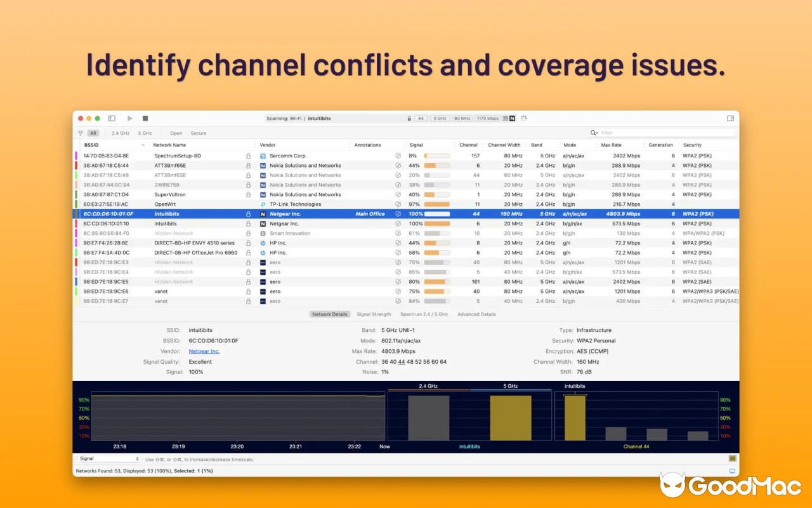Screen dimensions: 812x508
Task: Toggle the right inspector panel icon
Action: 730,118
